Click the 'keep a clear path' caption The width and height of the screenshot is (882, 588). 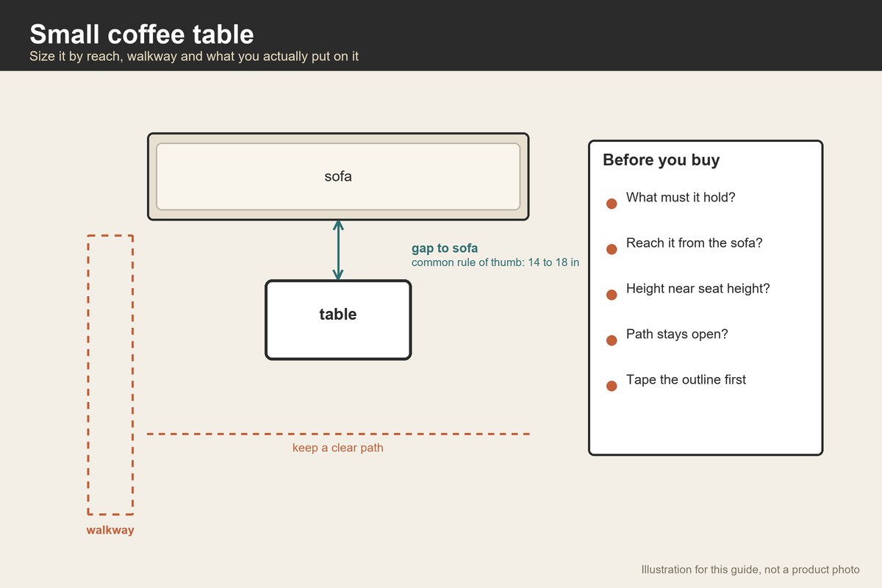(338, 448)
